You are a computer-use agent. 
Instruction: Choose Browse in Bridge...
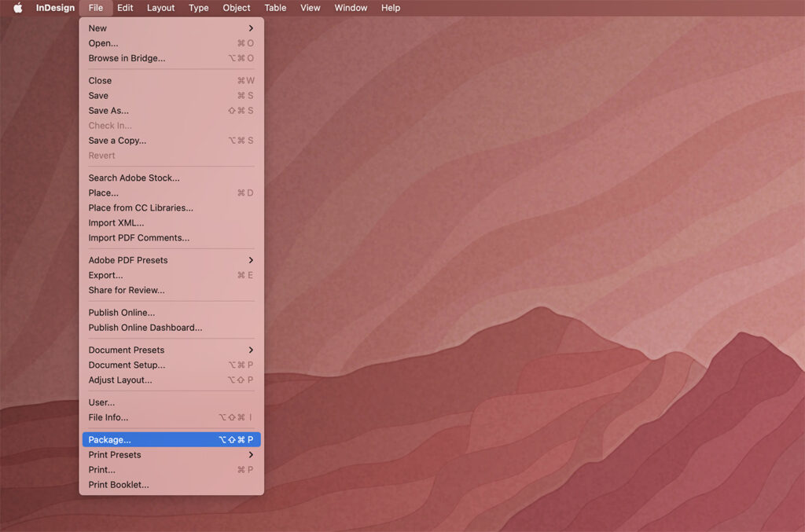(x=127, y=58)
